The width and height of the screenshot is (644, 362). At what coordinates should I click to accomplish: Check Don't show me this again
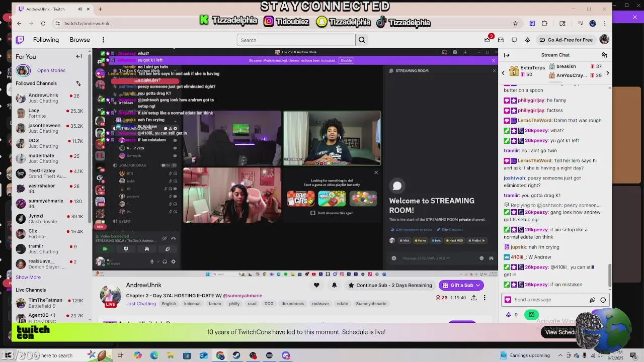click(x=313, y=213)
